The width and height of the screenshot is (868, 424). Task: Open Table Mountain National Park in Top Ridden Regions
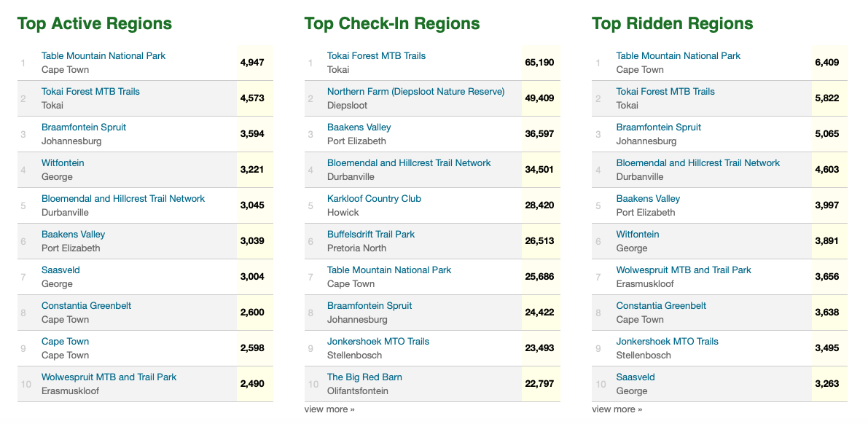coord(678,56)
